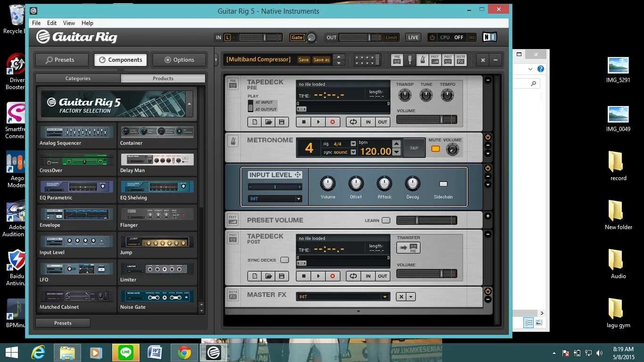Clear the rack with the X button

483,60
